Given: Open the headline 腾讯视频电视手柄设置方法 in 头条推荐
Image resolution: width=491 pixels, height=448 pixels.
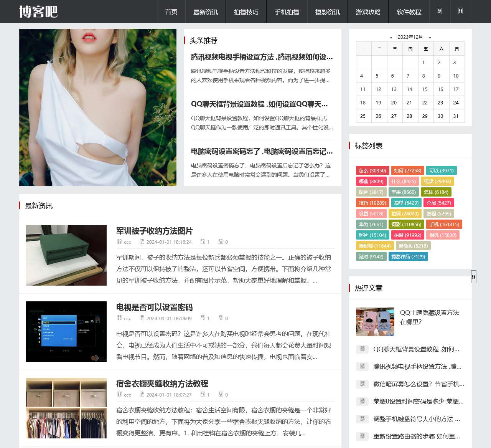Looking at the screenshot, I should 262,57.
